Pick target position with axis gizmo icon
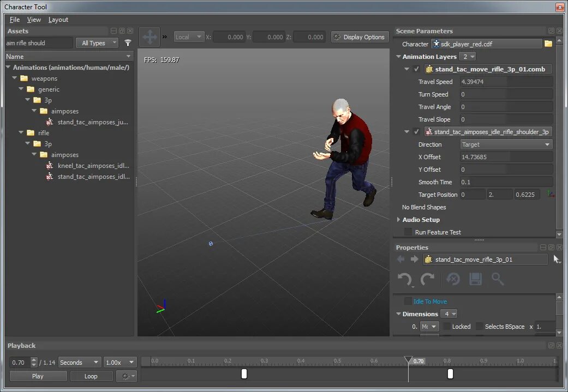Image resolution: width=568 pixels, height=392 pixels. coord(551,195)
